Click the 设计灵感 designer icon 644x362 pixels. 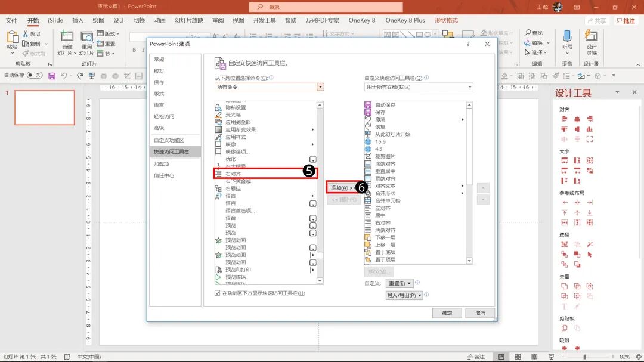click(x=592, y=36)
